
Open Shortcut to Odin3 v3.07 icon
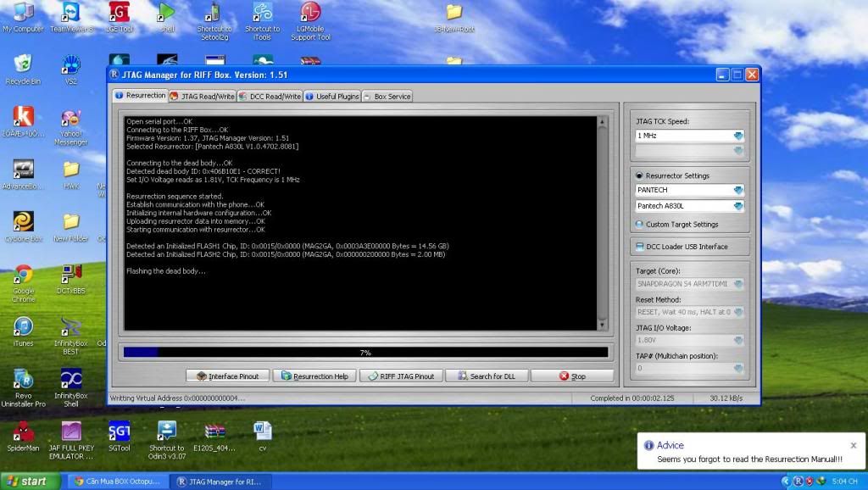pyautogui.click(x=167, y=441)
